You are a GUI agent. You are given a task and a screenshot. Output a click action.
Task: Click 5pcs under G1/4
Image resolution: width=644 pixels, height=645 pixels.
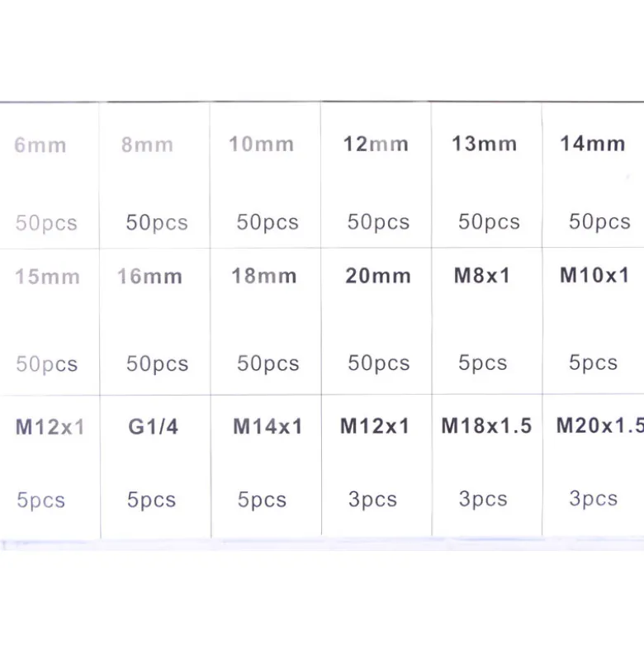pyautogui.click(x=151, y=500)
